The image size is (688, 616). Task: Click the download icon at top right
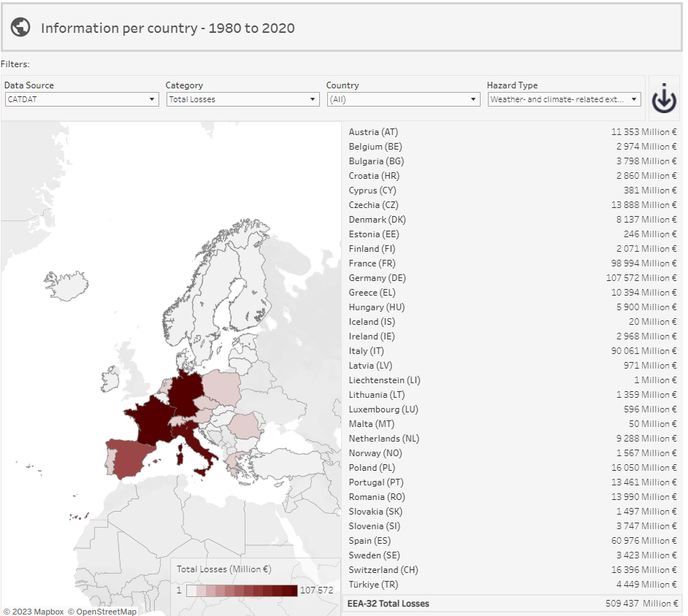pyautogui.click(x=663, y=99)
